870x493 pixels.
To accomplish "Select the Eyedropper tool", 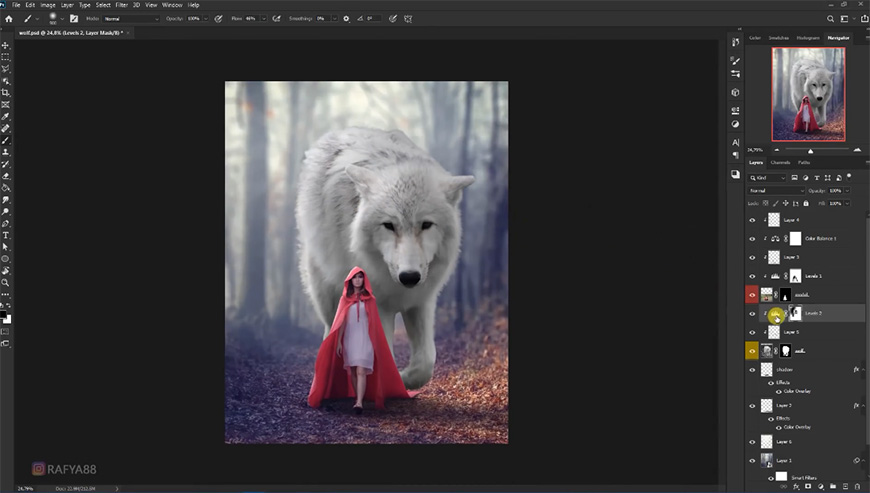I will (6, 116).
